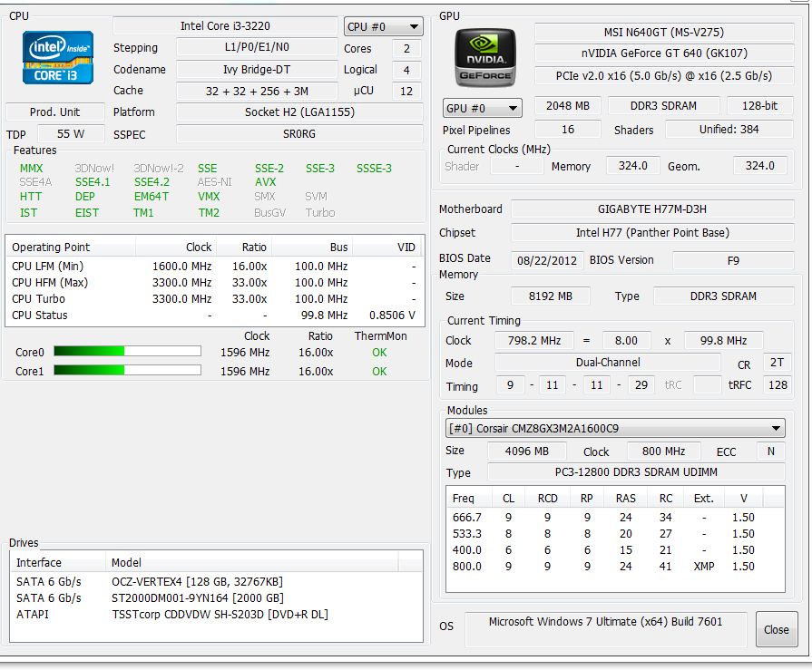Click the AVX feature label

265,182
